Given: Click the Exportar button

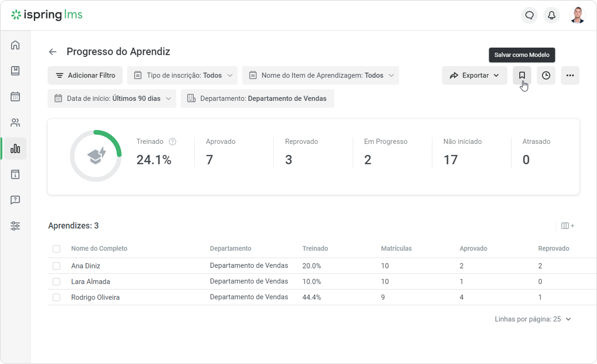Looking at the screenshot, I should coord(474,75).
